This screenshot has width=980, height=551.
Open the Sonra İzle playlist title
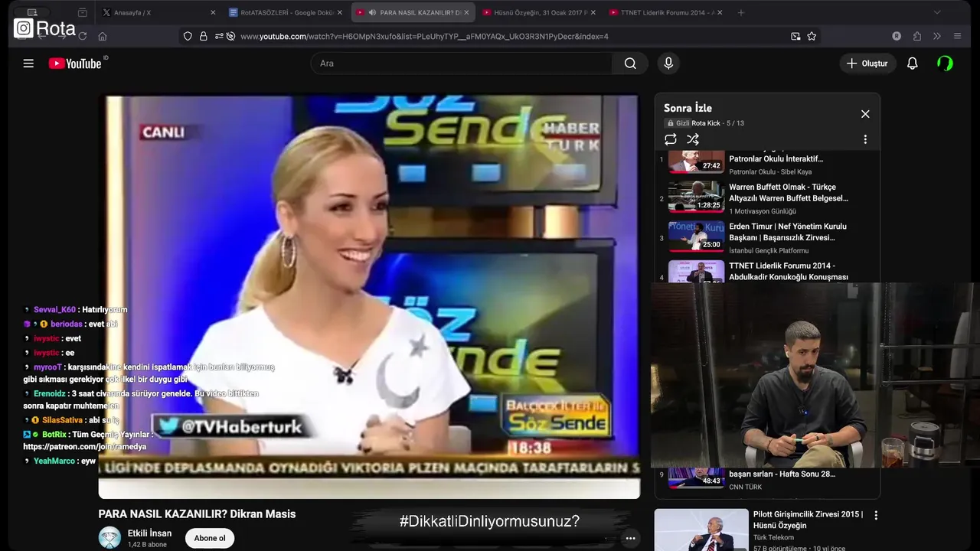(x=688, y=108)
